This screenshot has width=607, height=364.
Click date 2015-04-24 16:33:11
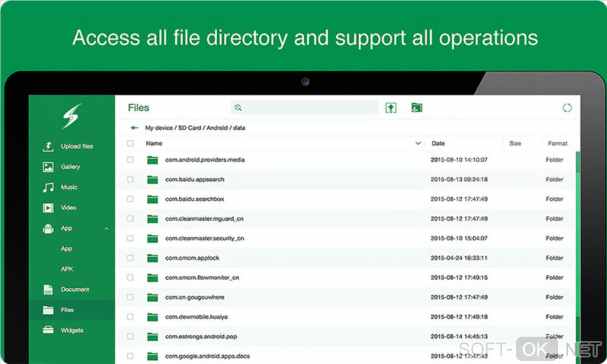point(459,258)
